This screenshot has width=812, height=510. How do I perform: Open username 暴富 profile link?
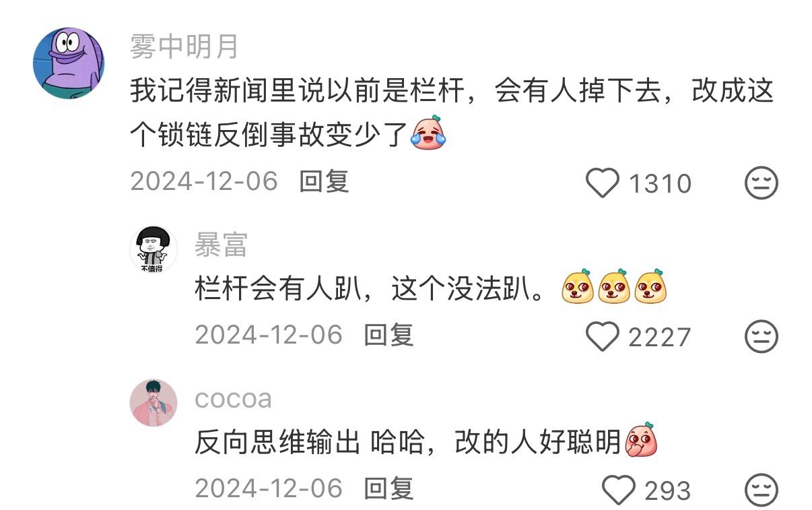coord(222,245)
